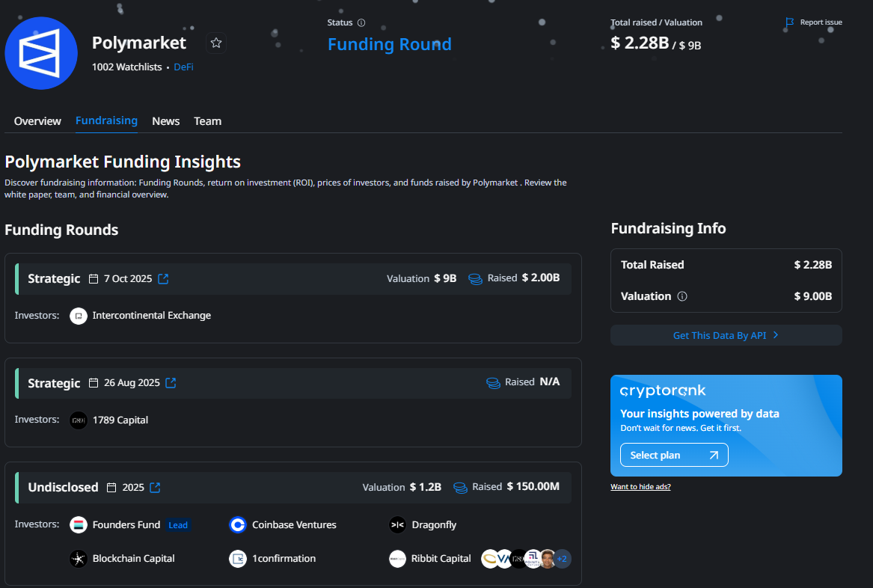Open the Team tab
Image resolution: width=873 pixels, height=588 pixels.
coord(207,121)
